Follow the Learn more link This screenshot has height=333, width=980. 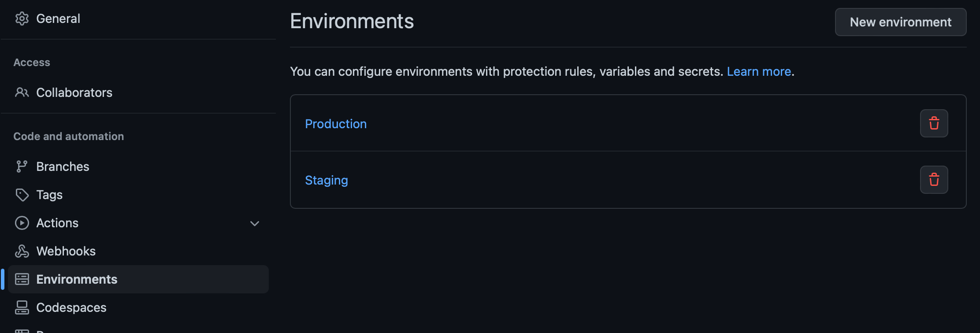coord(759,71)
